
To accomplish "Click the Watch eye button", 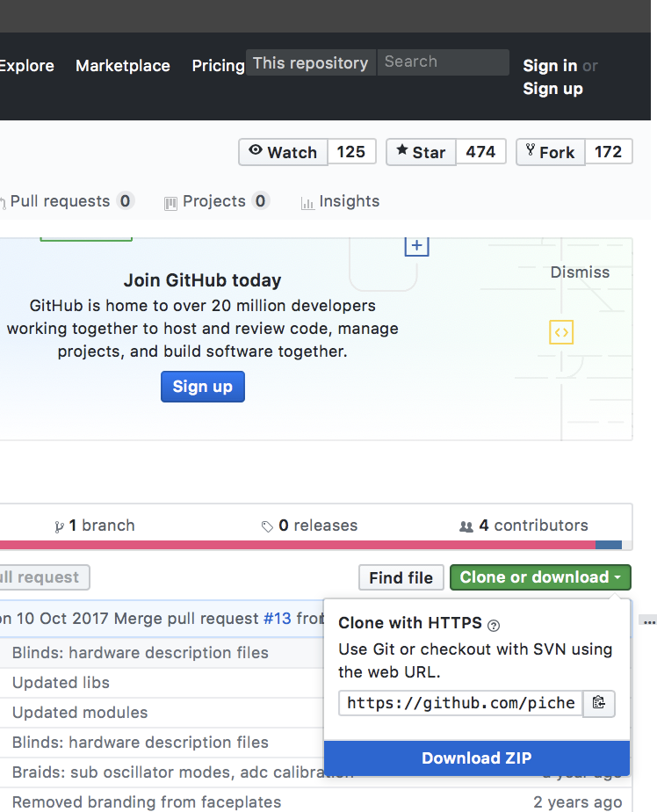I will tap(283, 152).
